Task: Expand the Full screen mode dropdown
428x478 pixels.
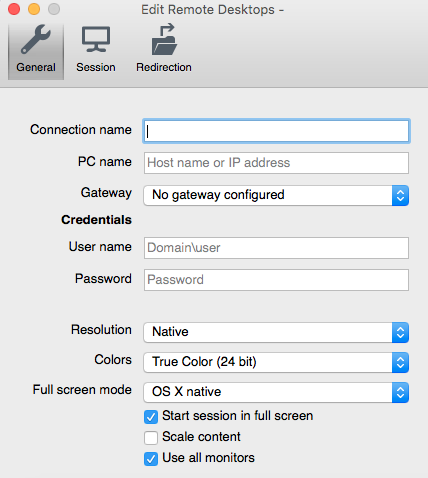Action: (x=276, y=392)
